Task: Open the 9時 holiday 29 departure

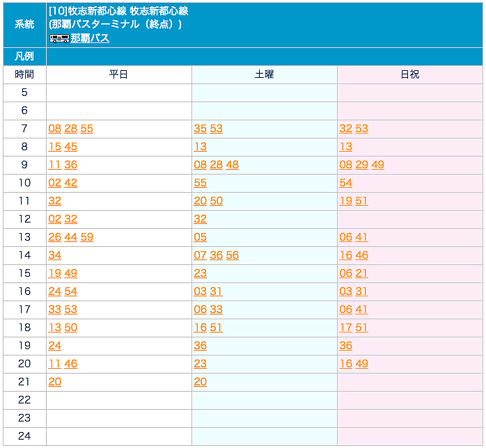Action: coord(361,165)
